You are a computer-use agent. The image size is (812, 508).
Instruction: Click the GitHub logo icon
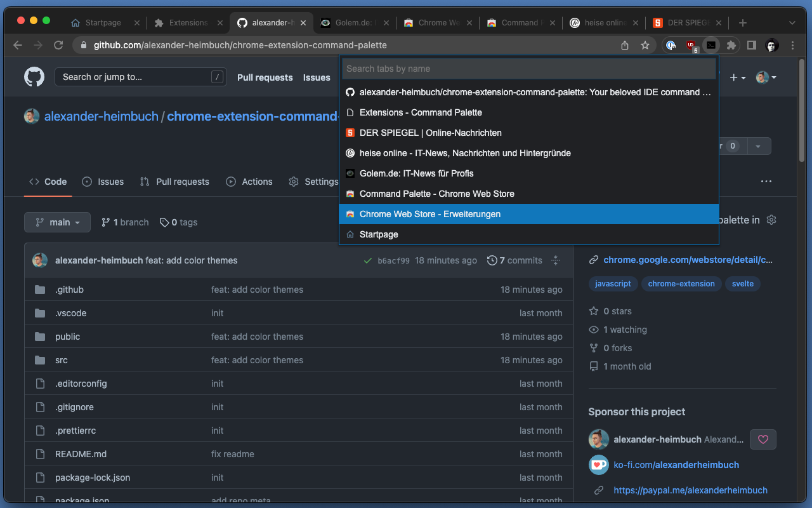click(34, 77)
